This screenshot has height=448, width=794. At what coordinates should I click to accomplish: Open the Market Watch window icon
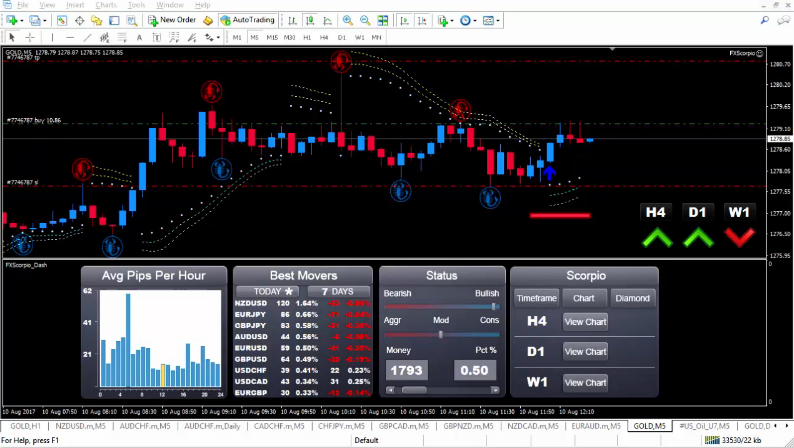[62, 21]
